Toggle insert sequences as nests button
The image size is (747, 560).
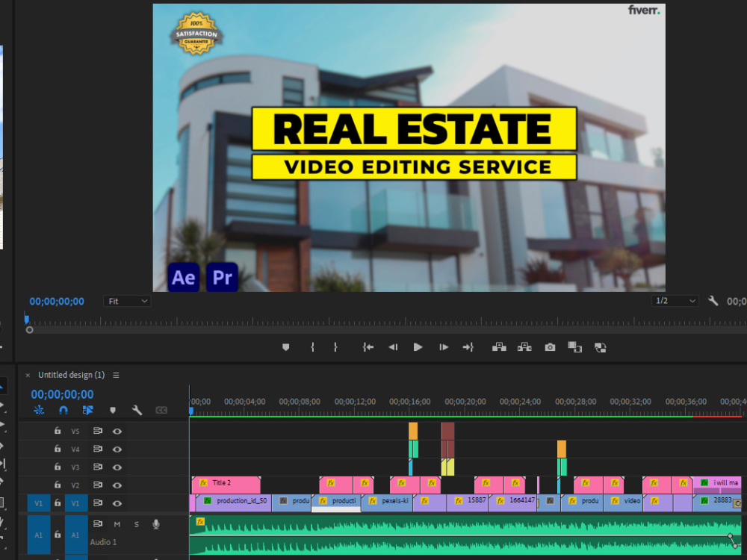(x=39, y=410)
